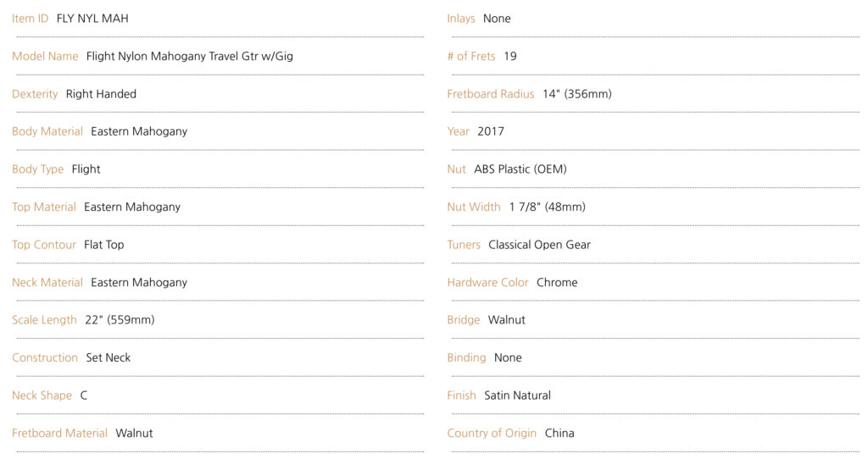Click the Year 2017 value
The width and height of the screenshot is (868, 470).
(x=491, y=131)
